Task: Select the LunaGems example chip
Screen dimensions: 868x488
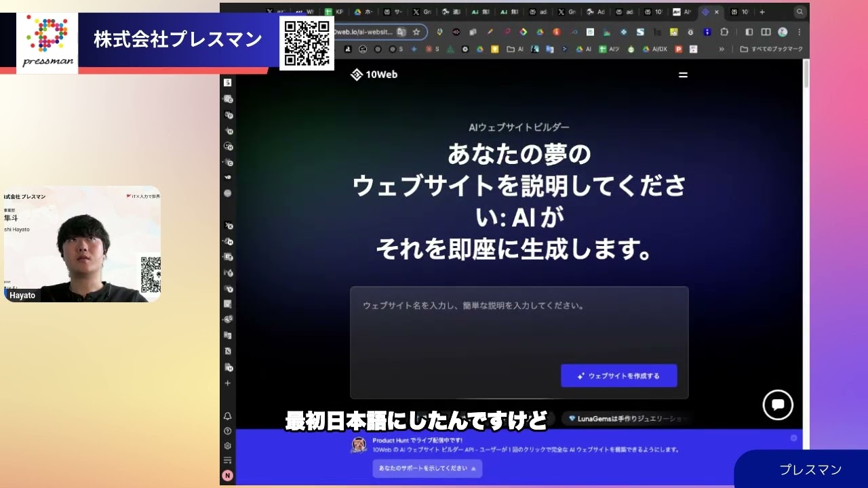Action: (629, 419)
